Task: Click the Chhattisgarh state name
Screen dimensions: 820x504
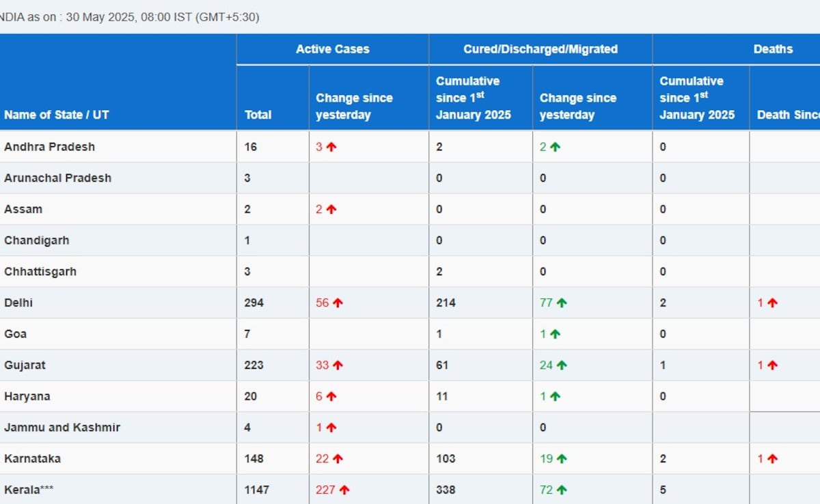Action: click(x=40, y=271)
